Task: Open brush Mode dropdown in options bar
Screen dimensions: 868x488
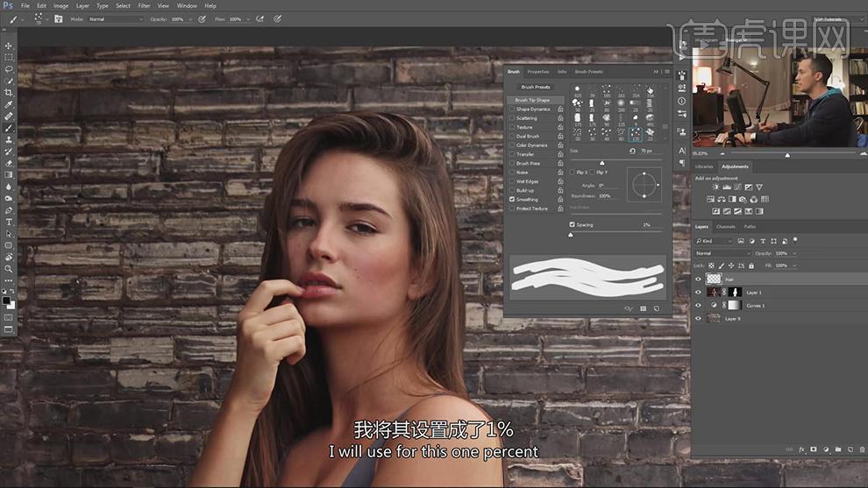Action: click(x=115, y=18)
